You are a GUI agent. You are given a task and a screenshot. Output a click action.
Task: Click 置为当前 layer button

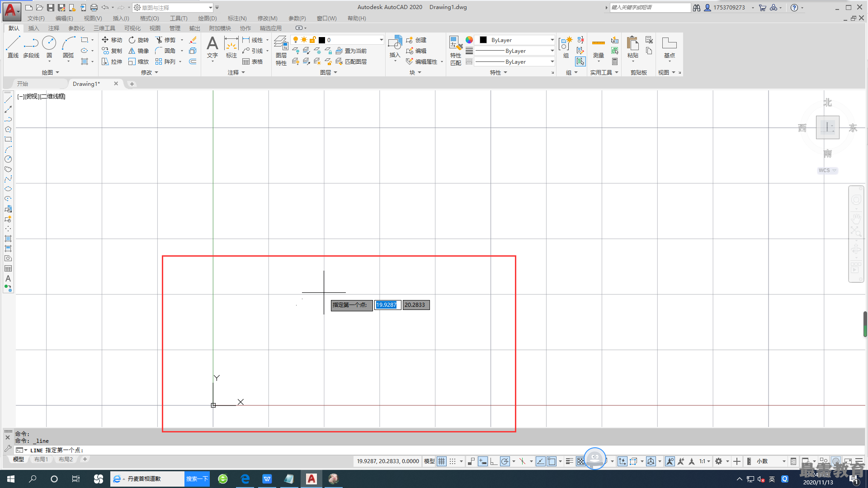tap(351, 51)
